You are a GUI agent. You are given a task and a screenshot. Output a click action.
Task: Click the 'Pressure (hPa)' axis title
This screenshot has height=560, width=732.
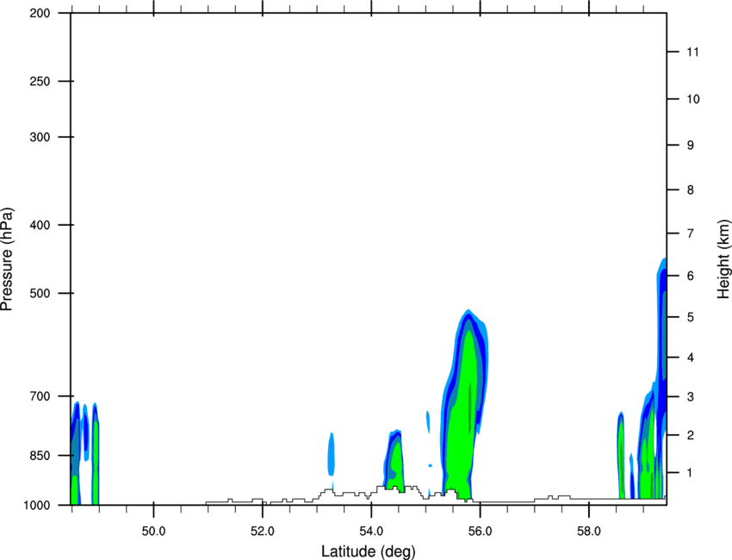[7, 258]
